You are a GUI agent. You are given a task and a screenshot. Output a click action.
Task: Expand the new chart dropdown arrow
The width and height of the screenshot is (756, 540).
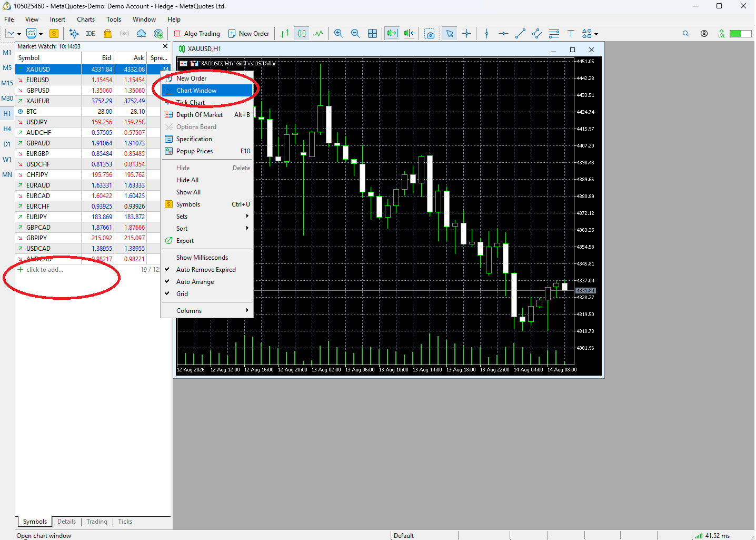click(19, 34)
